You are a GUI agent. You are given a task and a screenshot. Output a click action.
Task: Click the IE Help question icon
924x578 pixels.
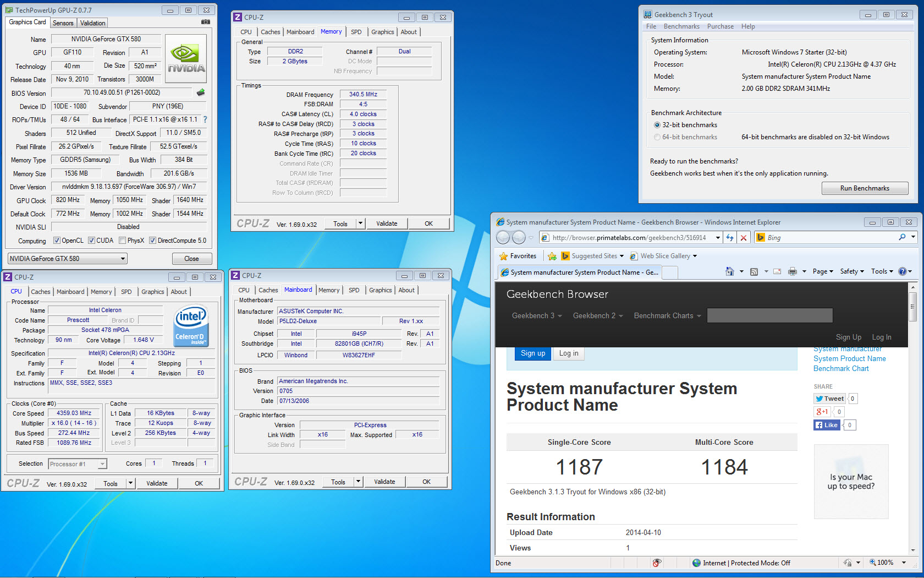[903, 271]
